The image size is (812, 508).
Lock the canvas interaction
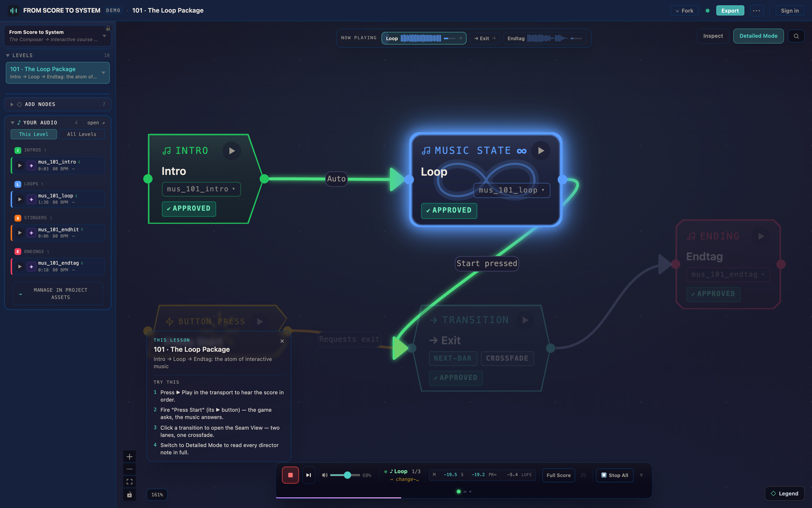coord(130,494)
